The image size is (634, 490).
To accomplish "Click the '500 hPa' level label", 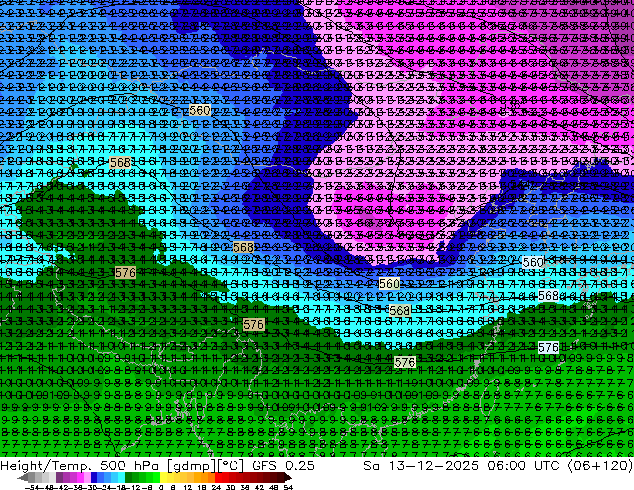I will pos(131,466).
